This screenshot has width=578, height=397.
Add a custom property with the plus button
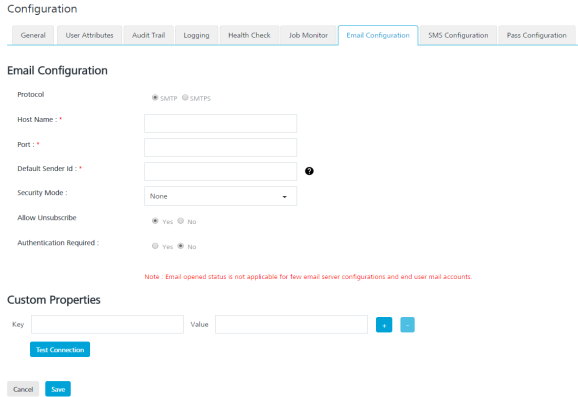[384, 325]
